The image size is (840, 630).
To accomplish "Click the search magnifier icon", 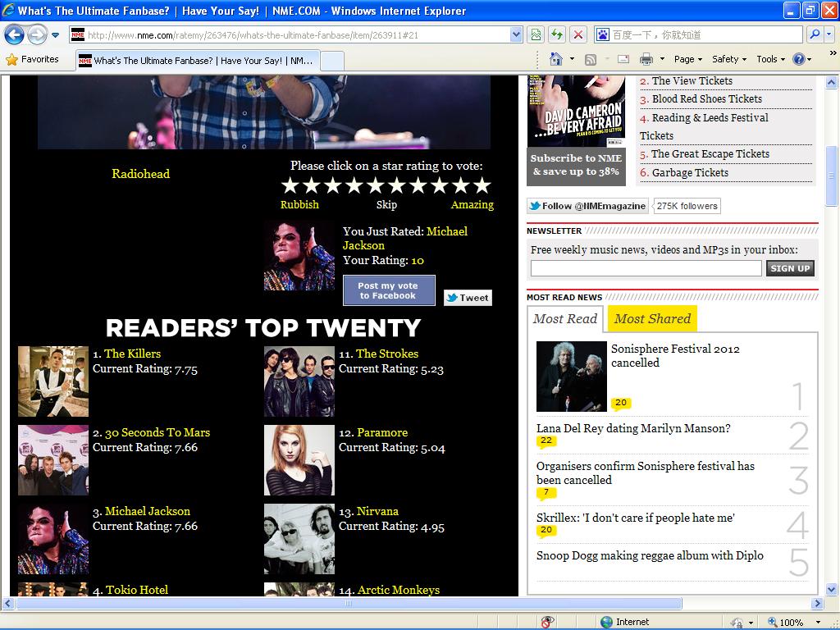I will pos(814,34).
